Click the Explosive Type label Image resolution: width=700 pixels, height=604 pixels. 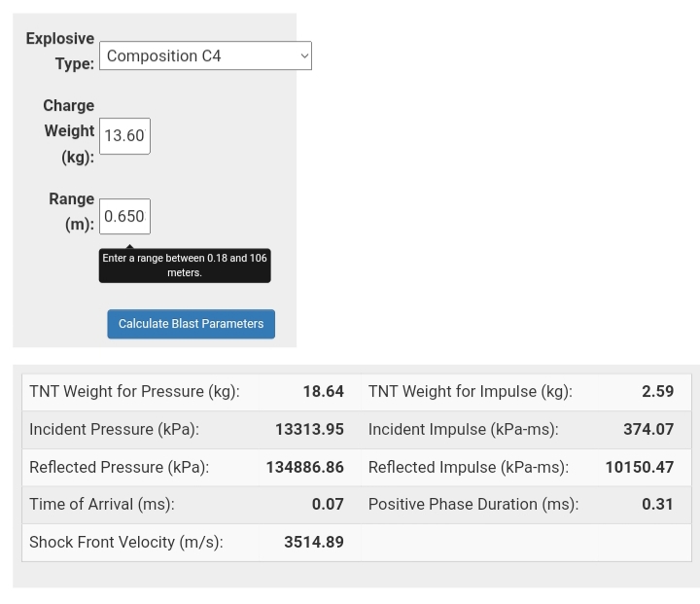60,51
